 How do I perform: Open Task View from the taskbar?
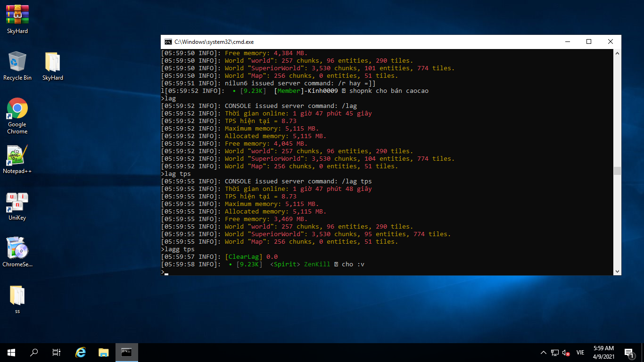(57, 352)
